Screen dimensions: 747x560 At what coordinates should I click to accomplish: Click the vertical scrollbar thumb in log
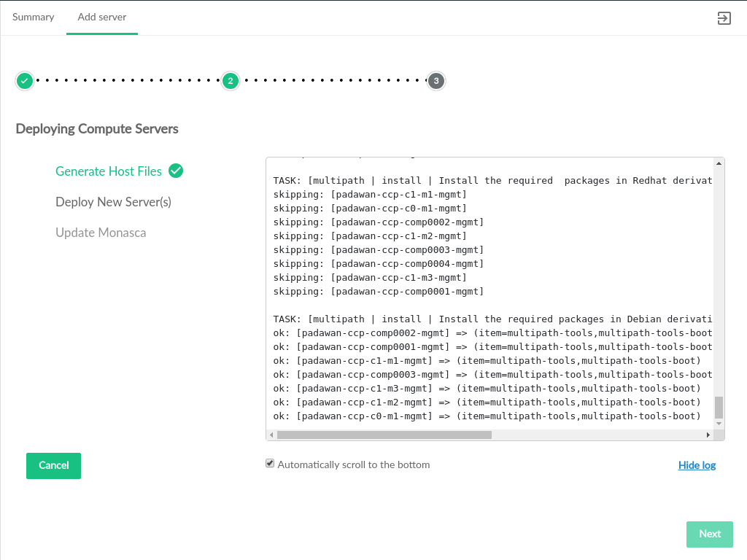tap(719, 407)
